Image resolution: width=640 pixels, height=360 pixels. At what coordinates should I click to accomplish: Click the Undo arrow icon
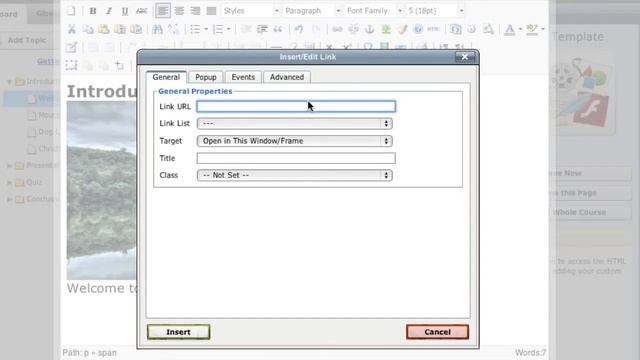(x=299, y=29)
